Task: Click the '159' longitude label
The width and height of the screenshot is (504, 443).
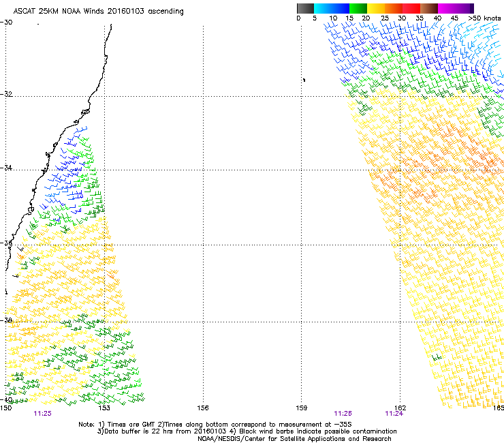Action: coord(302,408)
